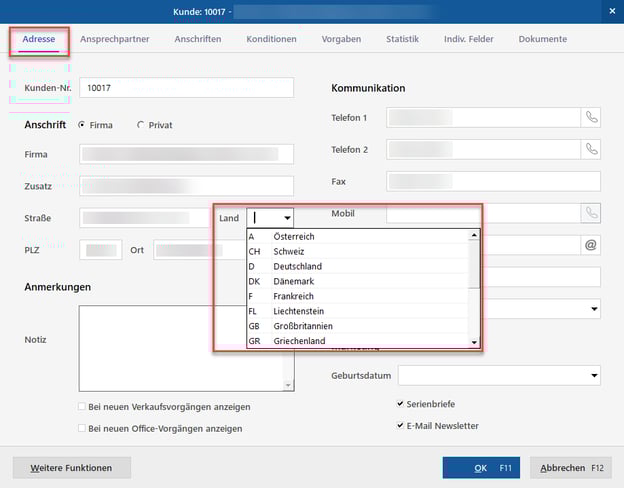Open the Konditionen tab
Viewport: 624px width, 488px height.
[271, 39]
